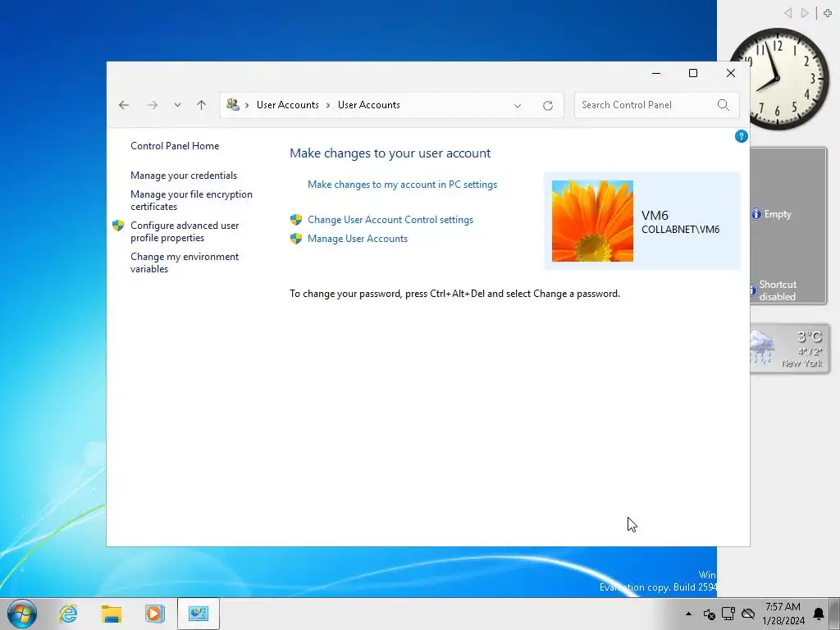Open the taskbar clock showing 7:57 AM

(783, 614)
